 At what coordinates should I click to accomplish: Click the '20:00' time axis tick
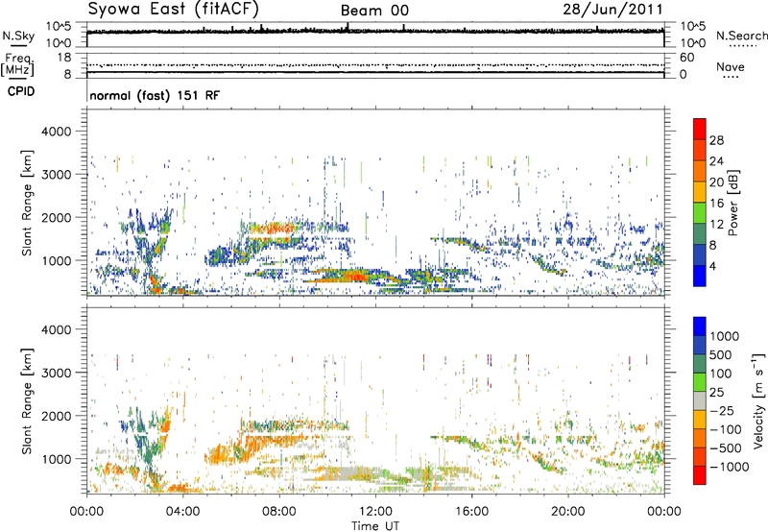567,512
